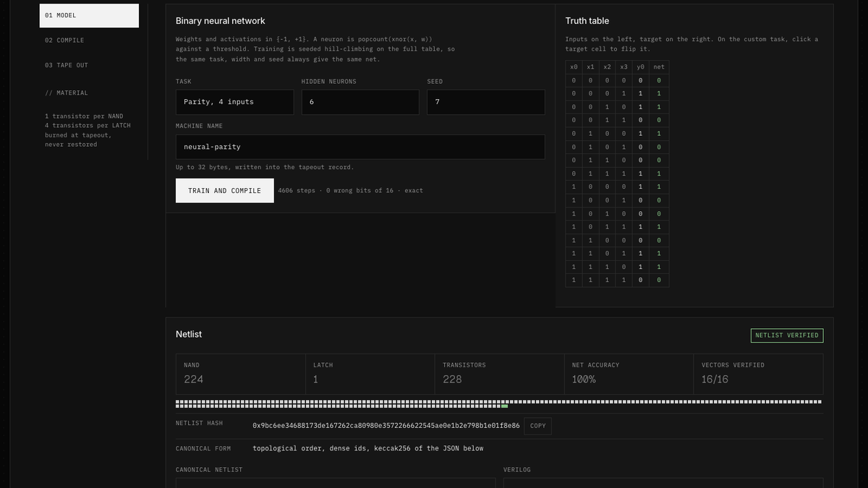The width and height of the screenshot is (868, 488).
Task: Click the CANONICAL FORM description text
Action: tap(368, 448)
